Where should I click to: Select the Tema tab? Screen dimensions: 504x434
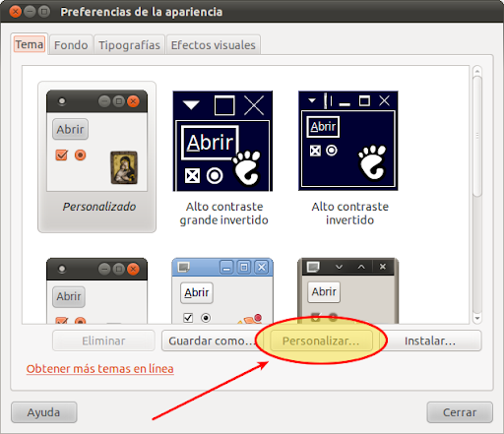point(30,44)
